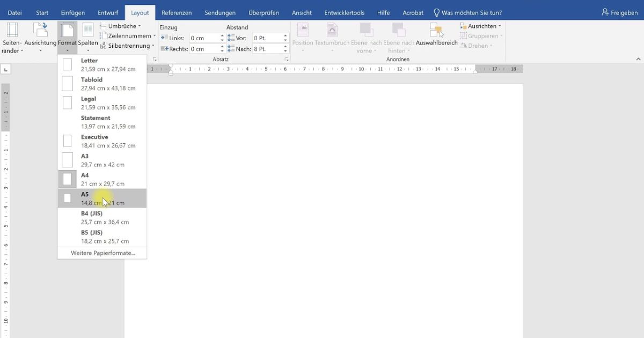Viewport: 644px width, 338px height.
Task: Click the Drehen rotate dropdown
Action: 477,46
